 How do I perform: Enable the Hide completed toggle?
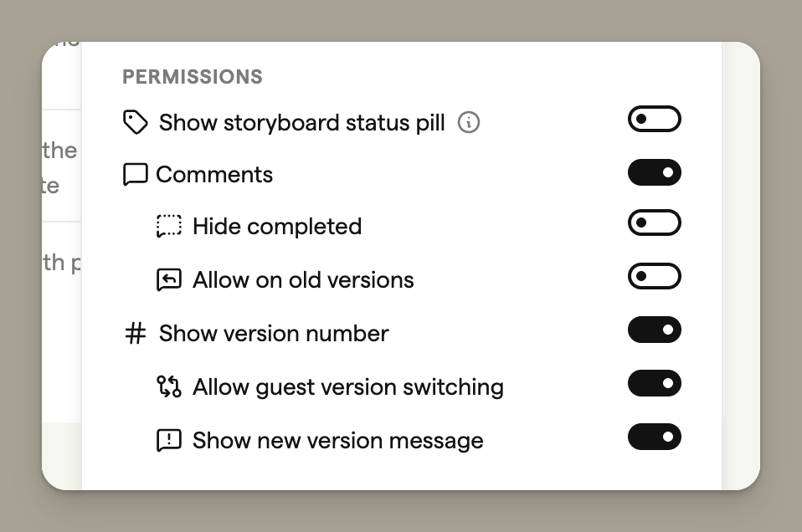[x=655, y=223]
